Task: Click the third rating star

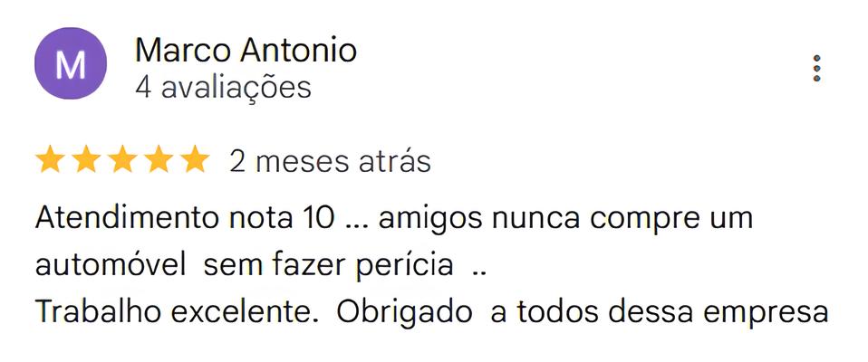Action: (121, 161)
